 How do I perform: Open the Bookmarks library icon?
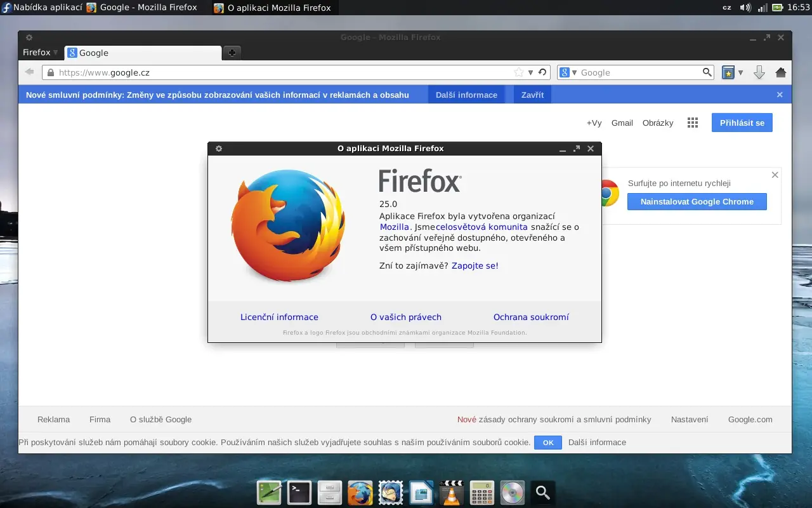coord(727,72)
